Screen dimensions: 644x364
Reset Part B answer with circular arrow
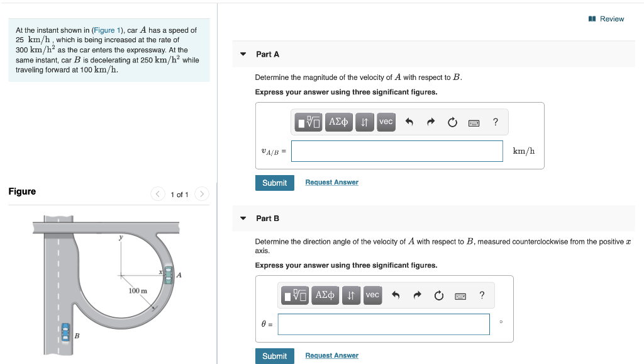click(x=438, y=295)
